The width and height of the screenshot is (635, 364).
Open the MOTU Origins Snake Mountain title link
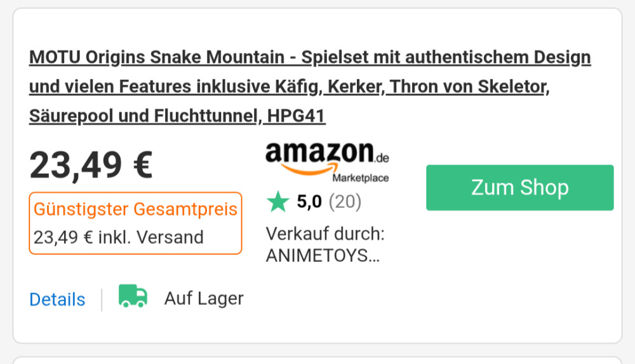coord(310,86)
